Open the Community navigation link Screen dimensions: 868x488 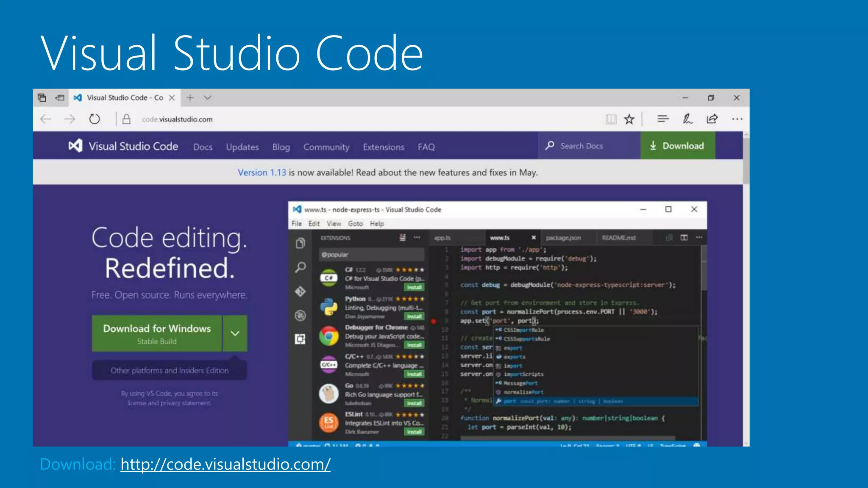[326, 147]
